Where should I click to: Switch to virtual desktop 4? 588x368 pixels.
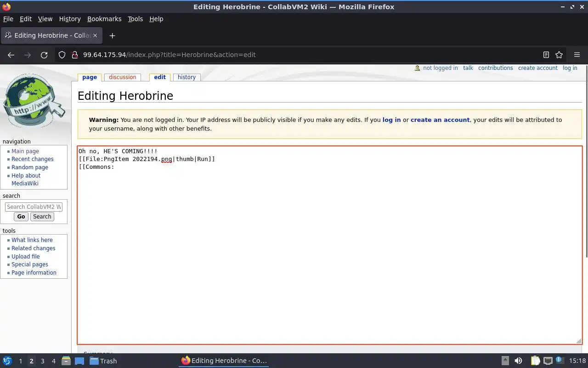pyautogui.click(x=53, y=361)
